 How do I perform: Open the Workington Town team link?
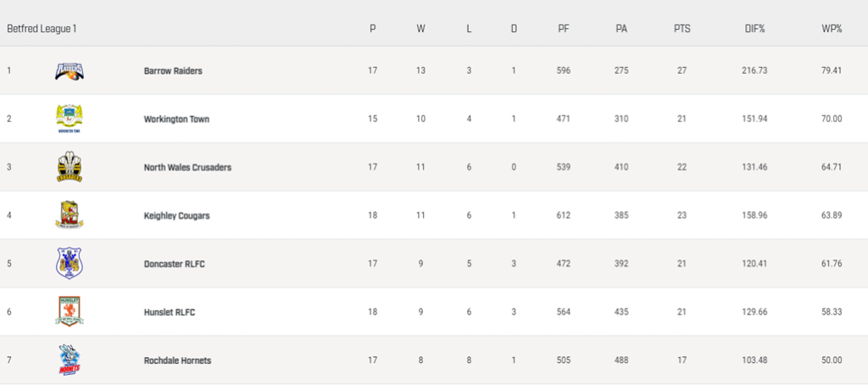coord(176,119)
